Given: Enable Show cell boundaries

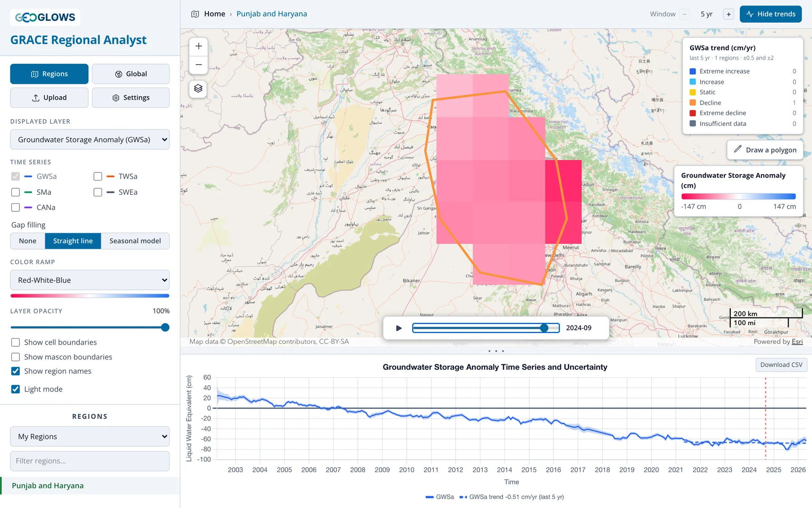Looking at the screenshot, I should coord(15,342).
